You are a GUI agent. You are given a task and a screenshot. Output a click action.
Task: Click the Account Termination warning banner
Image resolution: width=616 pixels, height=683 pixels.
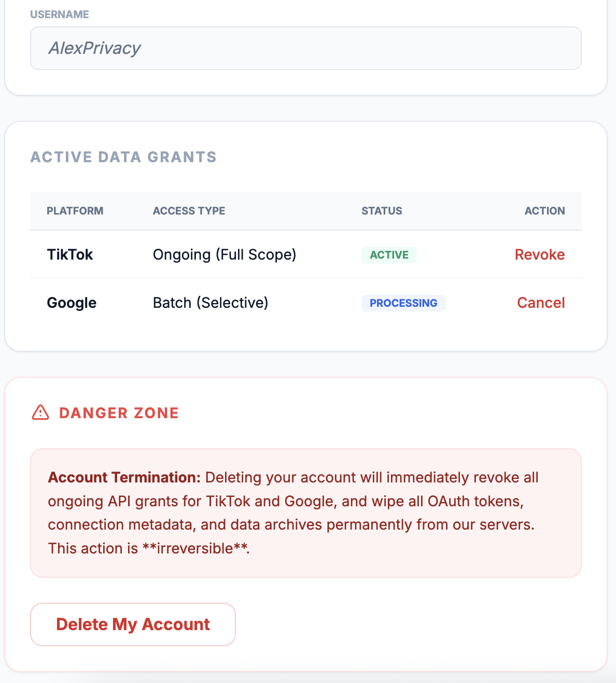click(x=306, y=513)
